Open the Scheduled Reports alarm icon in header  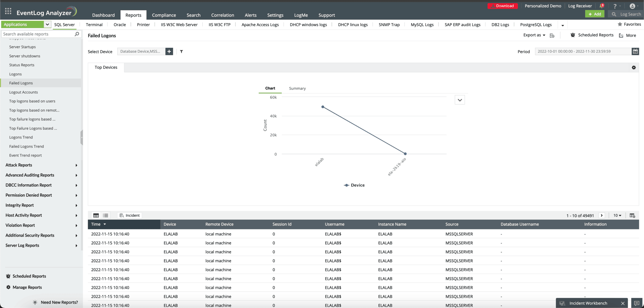573,35
